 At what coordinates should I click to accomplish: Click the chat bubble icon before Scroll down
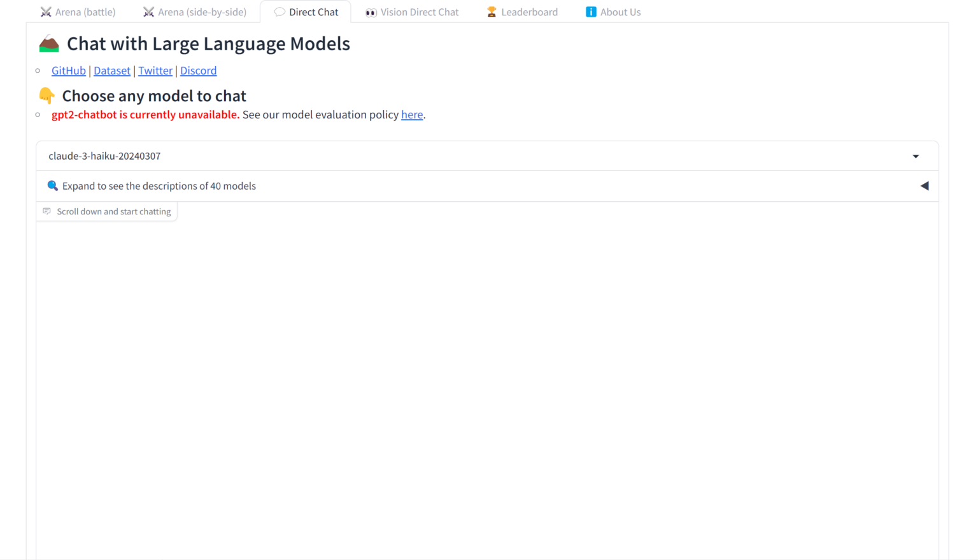click(47, 211)
